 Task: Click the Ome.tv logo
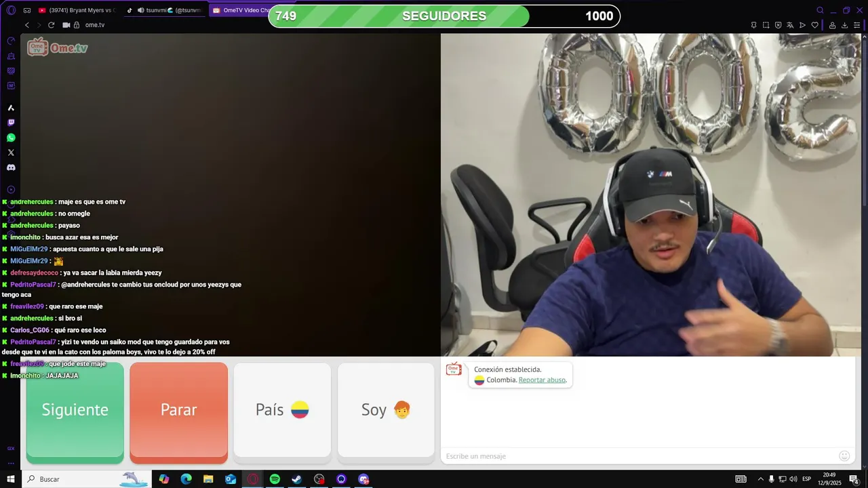click(58, 47)
